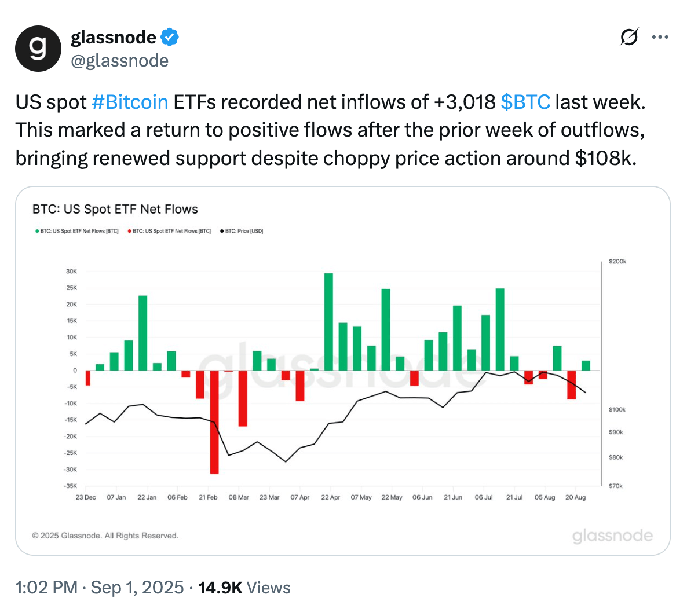Open the Grok icon beside the tweet
The image size is (687, 616).
pos(628,38)
